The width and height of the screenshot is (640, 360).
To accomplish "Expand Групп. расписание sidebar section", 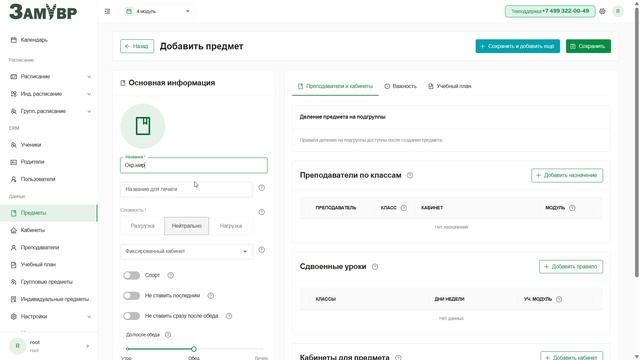I will point(49,111).
